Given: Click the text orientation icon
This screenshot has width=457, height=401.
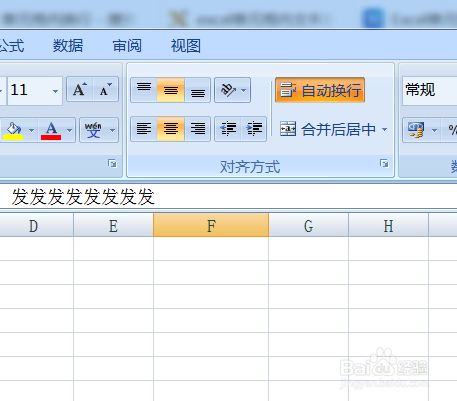Looking at the screenshot, I should [x=228, y=90].
